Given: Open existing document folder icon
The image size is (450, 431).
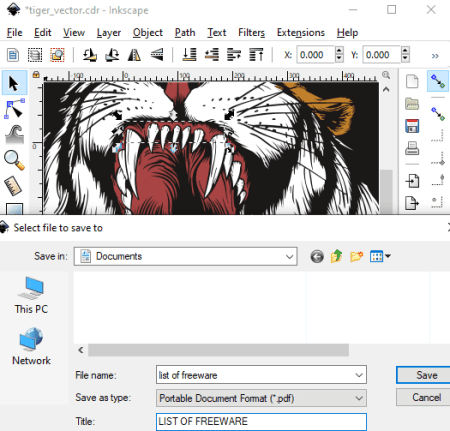Looking at the screenshot, I should click(412, 104).
